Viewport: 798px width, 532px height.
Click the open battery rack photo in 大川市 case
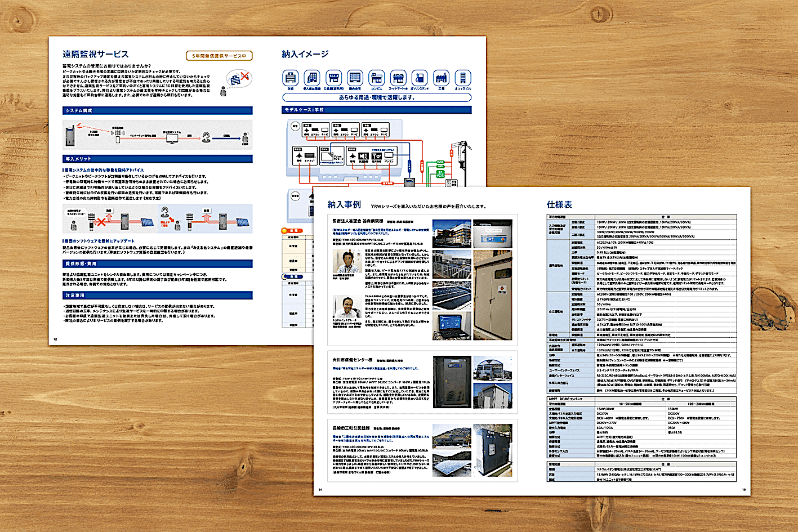point(452,382)
